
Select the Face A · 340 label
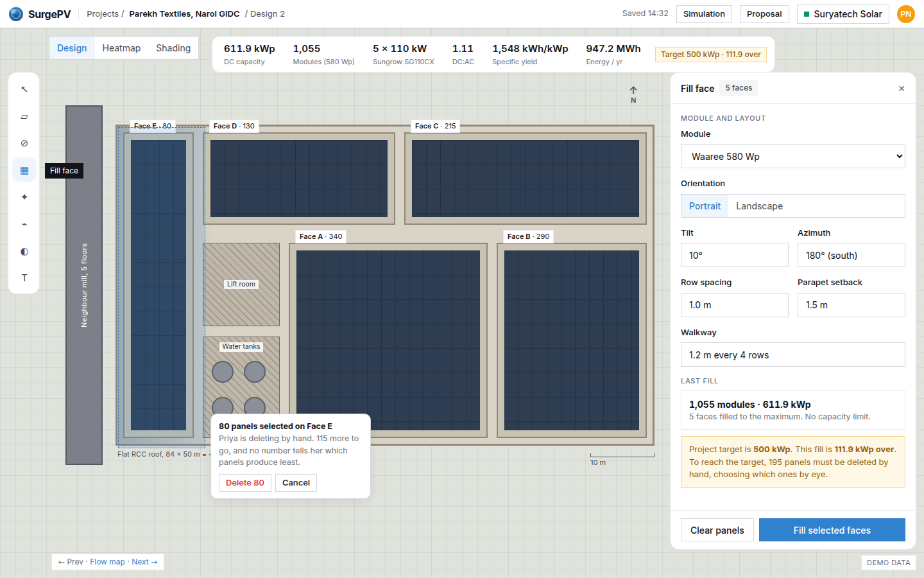tap(321, 236)
